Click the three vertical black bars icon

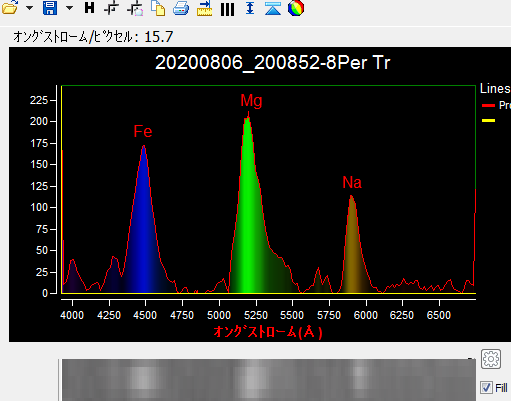click(227, 9)
